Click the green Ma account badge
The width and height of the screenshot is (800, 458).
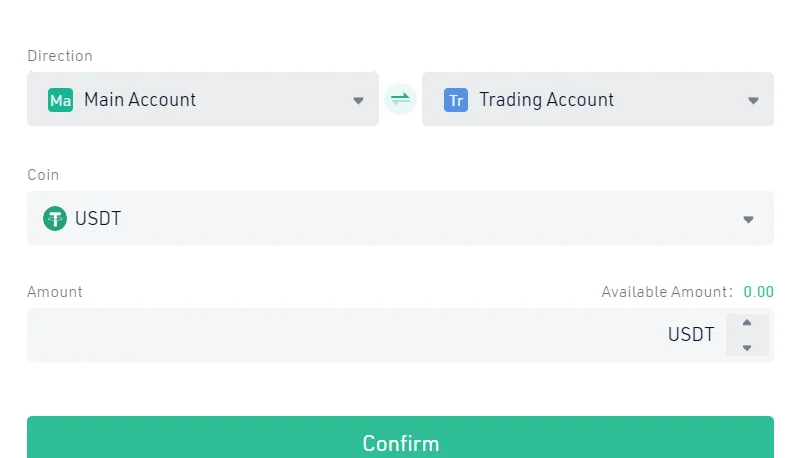click(60, 100)
